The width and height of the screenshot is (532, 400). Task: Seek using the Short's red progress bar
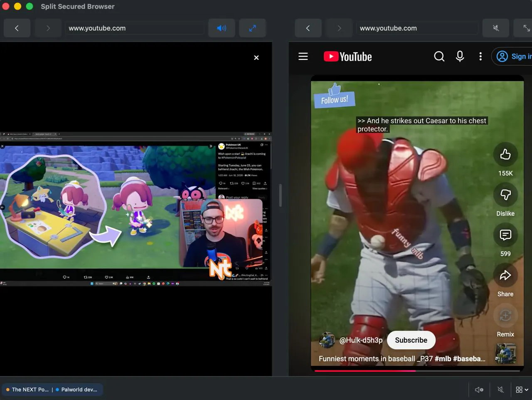pos(417,370)
